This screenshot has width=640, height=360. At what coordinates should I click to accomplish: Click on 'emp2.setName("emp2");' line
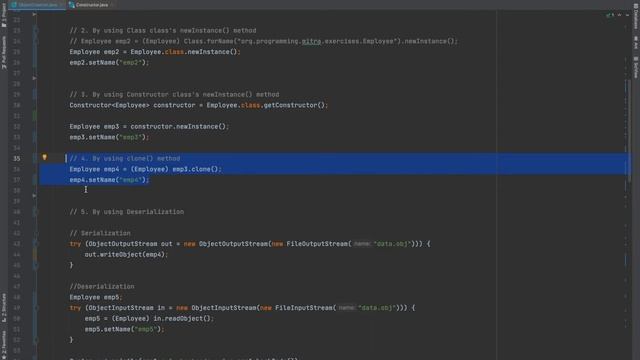click(x=109, y=62)
